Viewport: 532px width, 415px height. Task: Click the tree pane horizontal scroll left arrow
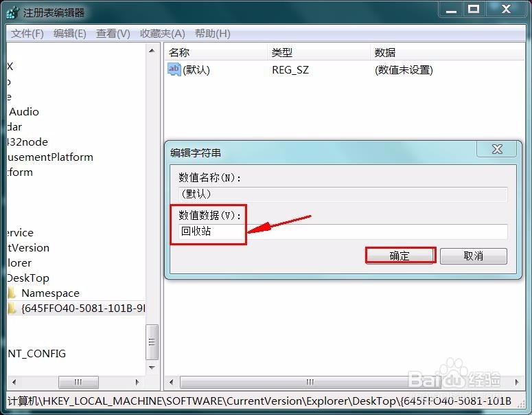(x=14, y=382)
